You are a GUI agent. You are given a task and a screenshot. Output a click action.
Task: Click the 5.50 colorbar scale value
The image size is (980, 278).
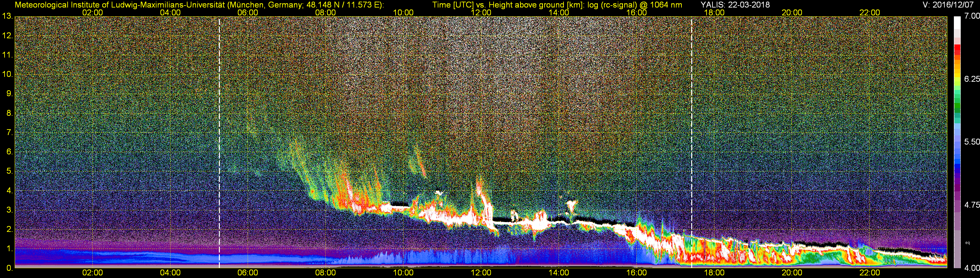972,142
